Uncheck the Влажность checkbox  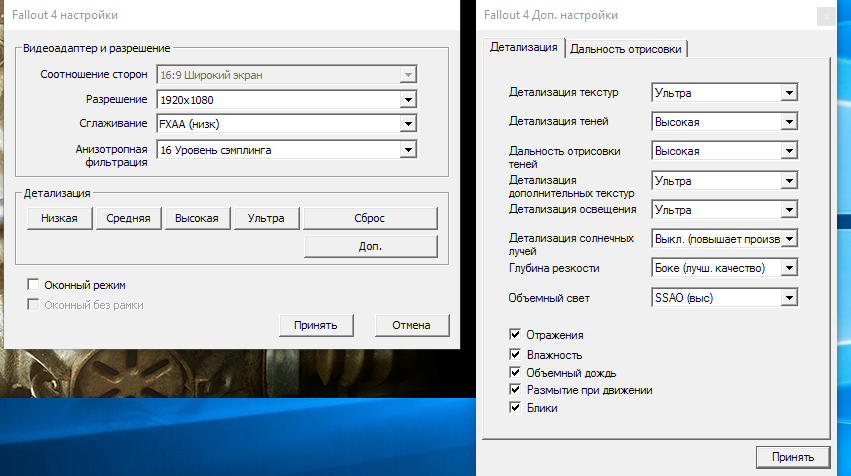click(515, 354)
